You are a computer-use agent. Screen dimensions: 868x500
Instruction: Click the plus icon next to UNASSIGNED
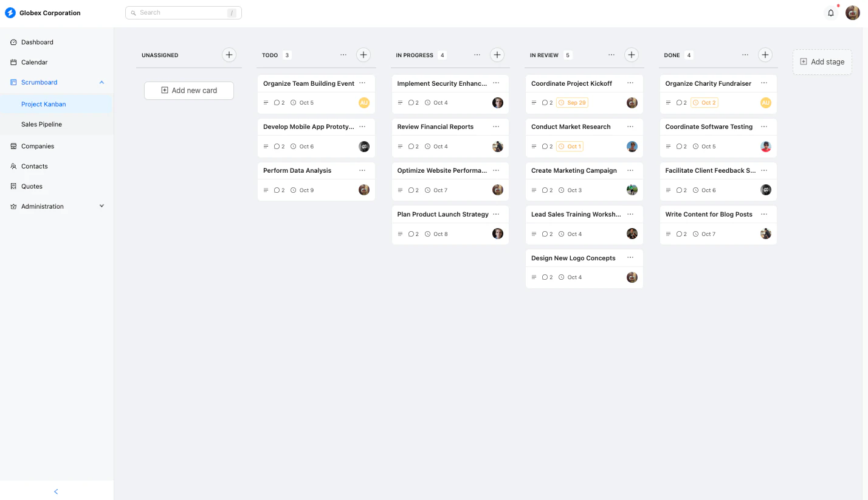(229, 55)
